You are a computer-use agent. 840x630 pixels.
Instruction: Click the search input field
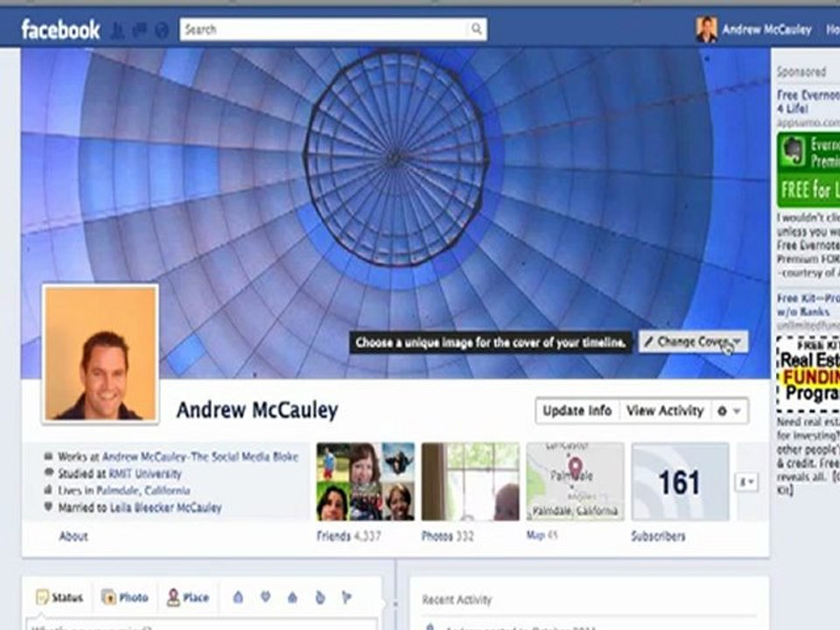point(325,30)
